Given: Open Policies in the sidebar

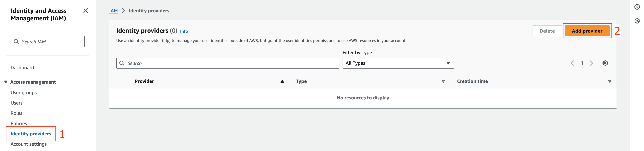Looking at the screenshot, I should (19, 124).
